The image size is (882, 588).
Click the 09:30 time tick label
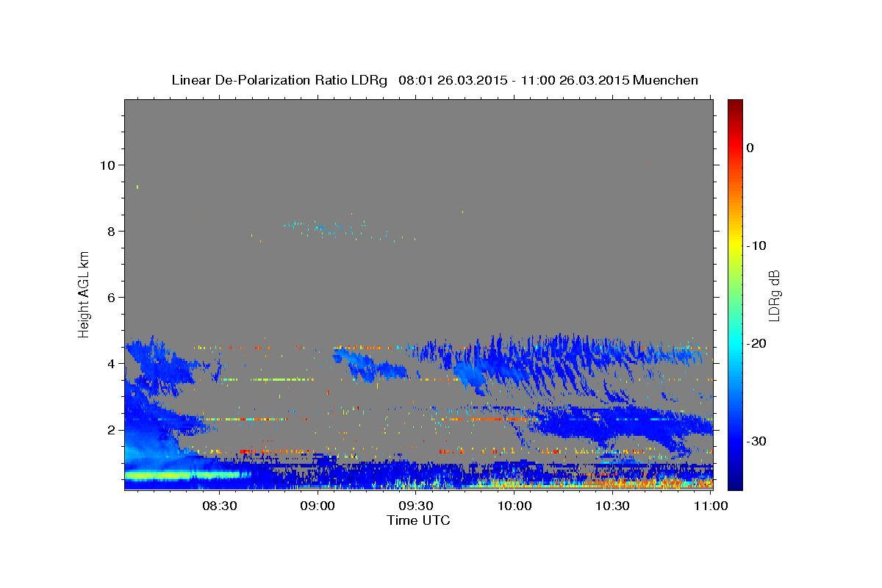(x=416, y=506)
